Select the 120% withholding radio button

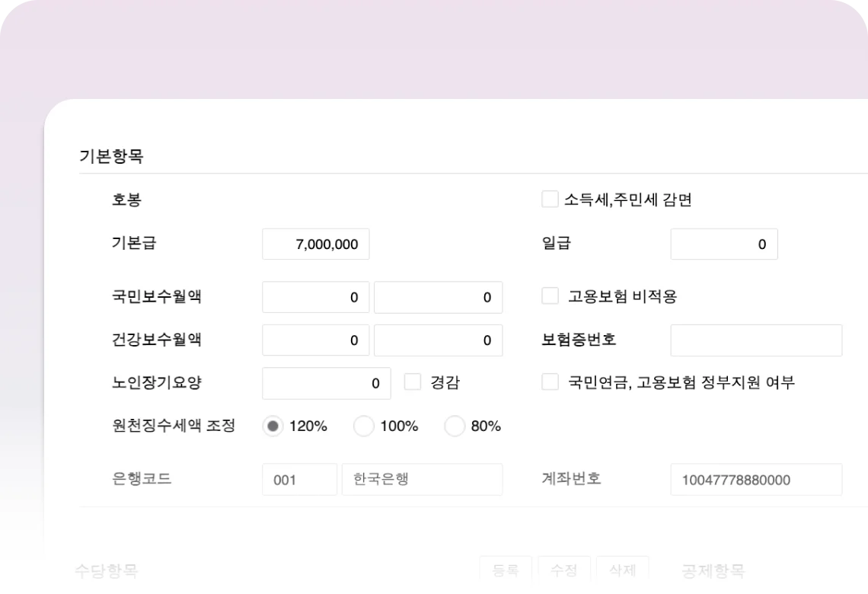click(273, 426)
